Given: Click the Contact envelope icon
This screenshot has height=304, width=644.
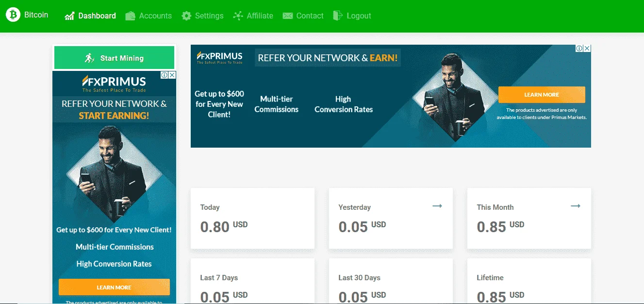Looking at the screenshot, I should pos(288,16).
